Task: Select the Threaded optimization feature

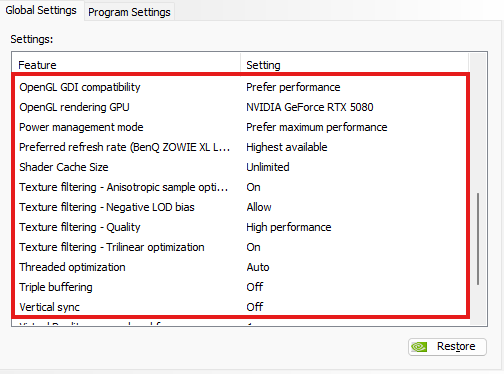Action: [72, 267]
